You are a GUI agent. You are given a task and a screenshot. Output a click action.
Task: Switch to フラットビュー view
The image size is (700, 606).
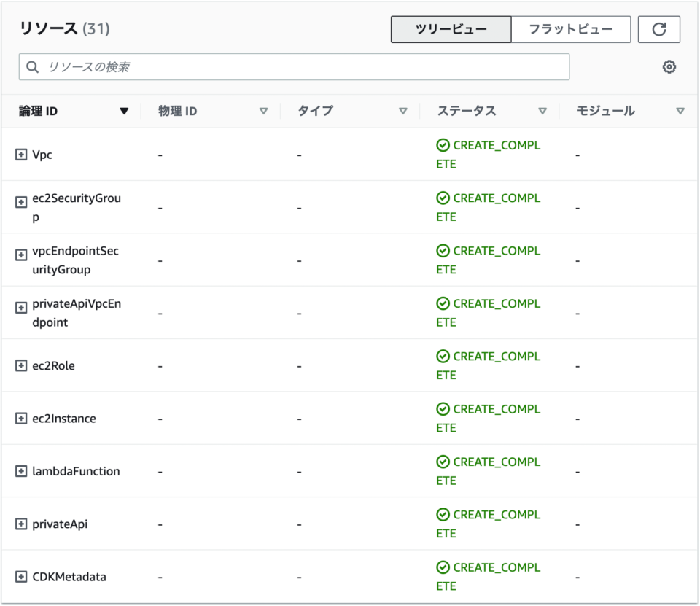571,29
